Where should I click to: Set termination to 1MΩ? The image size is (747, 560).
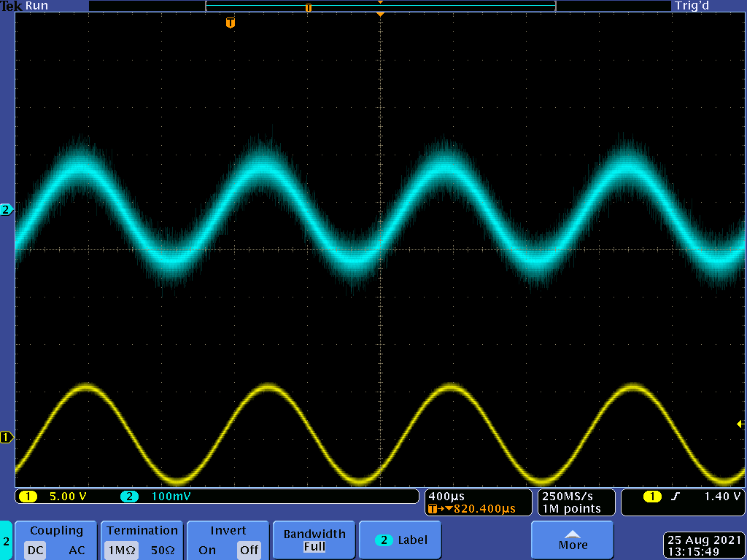pyautogui.click(x=122, y=550)
